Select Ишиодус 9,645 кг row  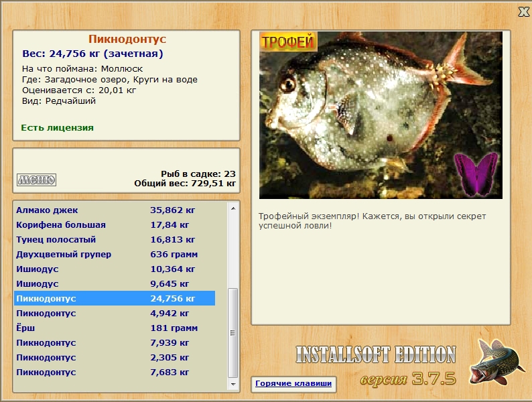tap(115, 283)
